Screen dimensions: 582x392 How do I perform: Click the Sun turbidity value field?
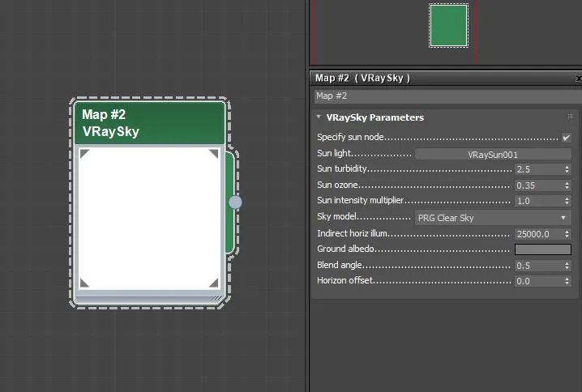coord(538,169)
